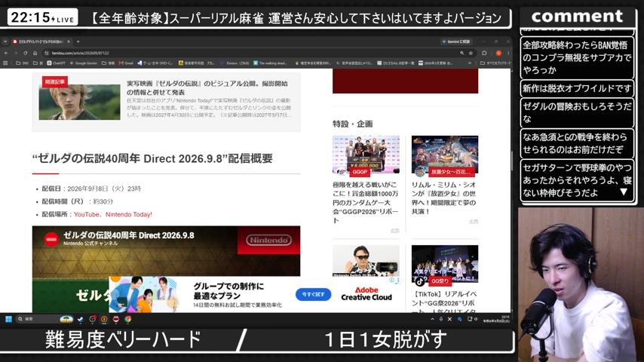Click the Nintendo channel round icon in video embed

coord(51,239)
